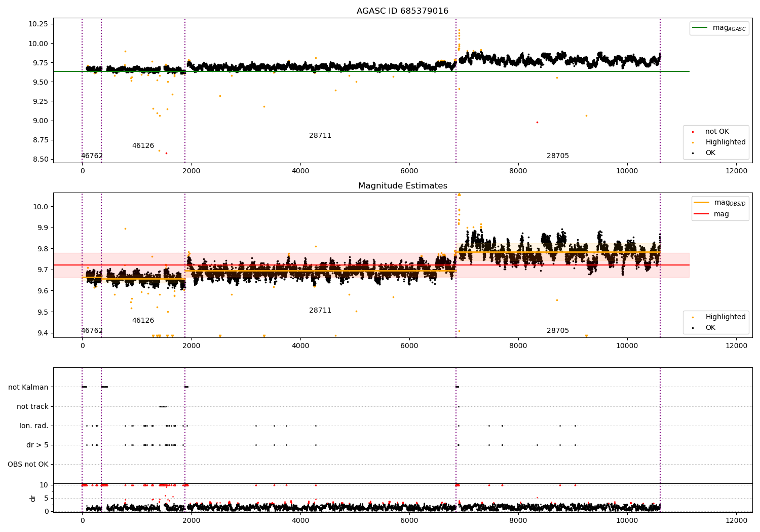Viewport: 760px width, 532px height.
Task: Click x-axis tick 8000 under Magnitude Estimates plot
Action: [x=518, y=346]
